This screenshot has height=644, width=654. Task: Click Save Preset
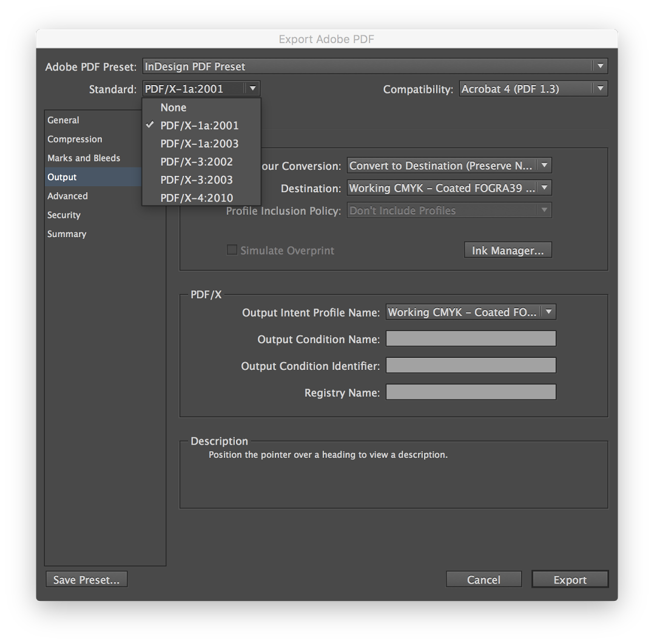pos(86,579)
